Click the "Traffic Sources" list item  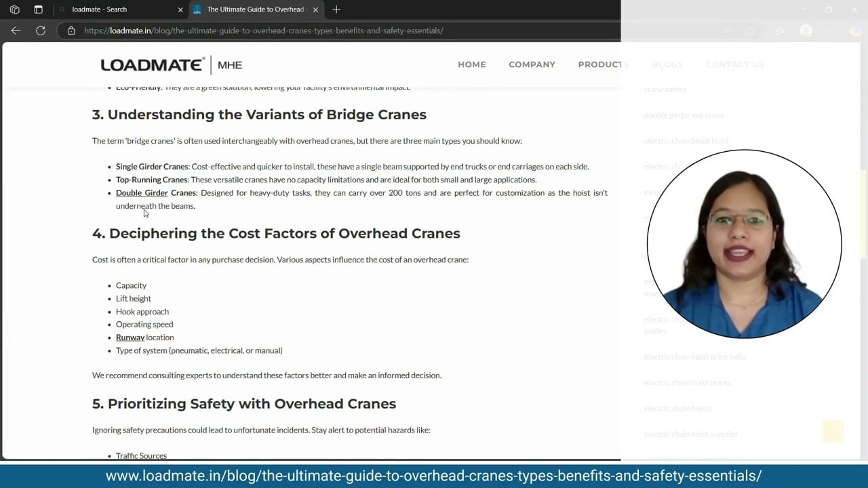(x=141, y=456)
